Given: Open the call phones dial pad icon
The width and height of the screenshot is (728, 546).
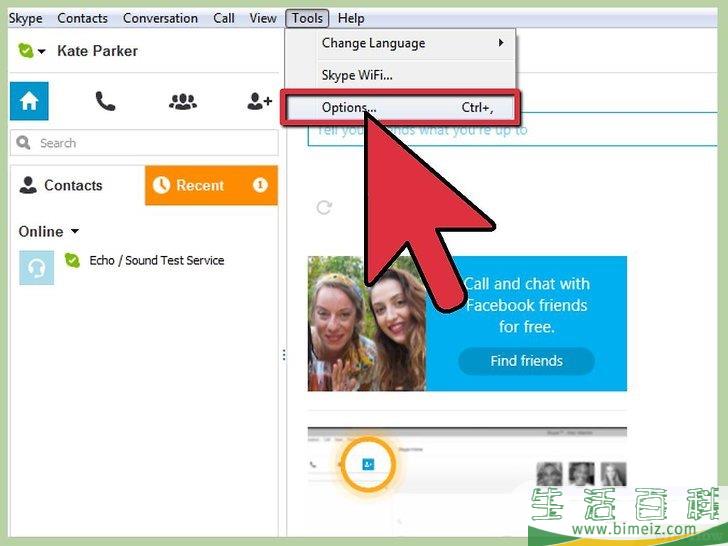Looking at the screenshot, I should 105,101.
